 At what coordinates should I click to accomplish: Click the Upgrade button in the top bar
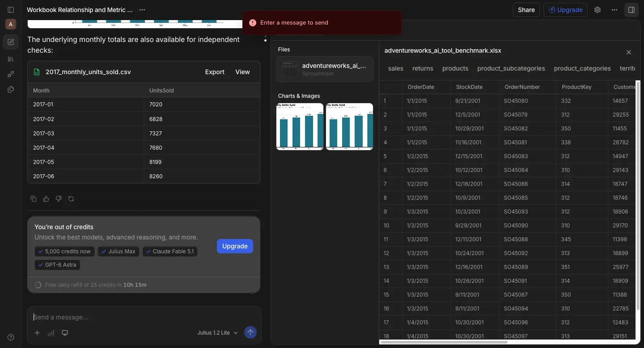tap(566, 10)
